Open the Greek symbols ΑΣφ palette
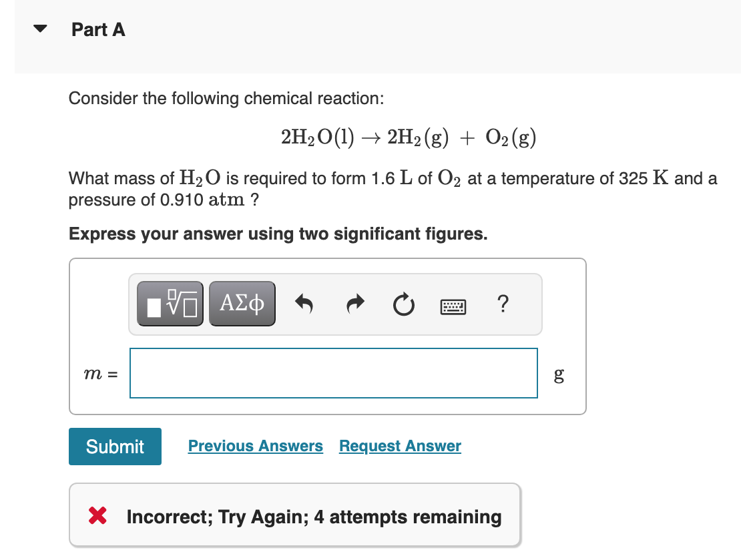Screen dimensions: 741x560 point(242,303)
